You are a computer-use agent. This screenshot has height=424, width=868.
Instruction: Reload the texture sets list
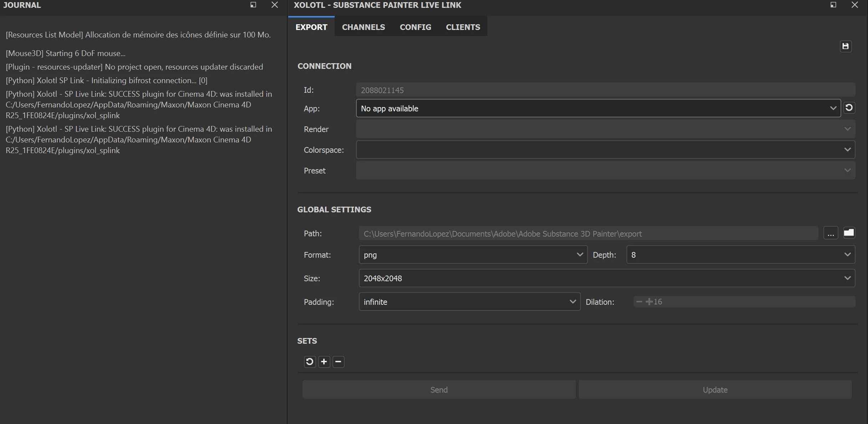(x=309, y=362)
